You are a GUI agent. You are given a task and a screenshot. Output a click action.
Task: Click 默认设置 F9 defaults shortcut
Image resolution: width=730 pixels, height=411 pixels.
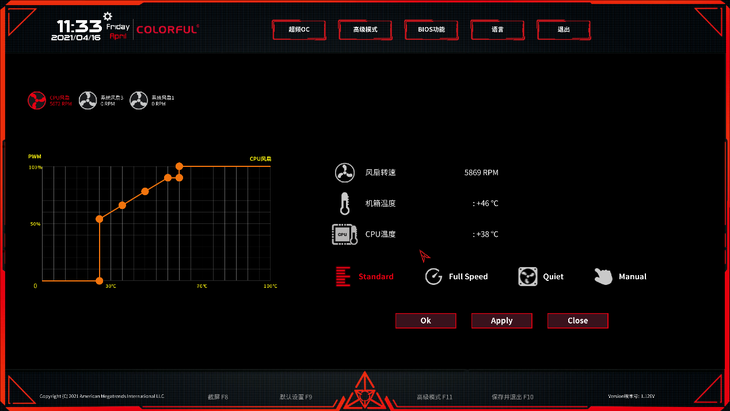[296, 397]
